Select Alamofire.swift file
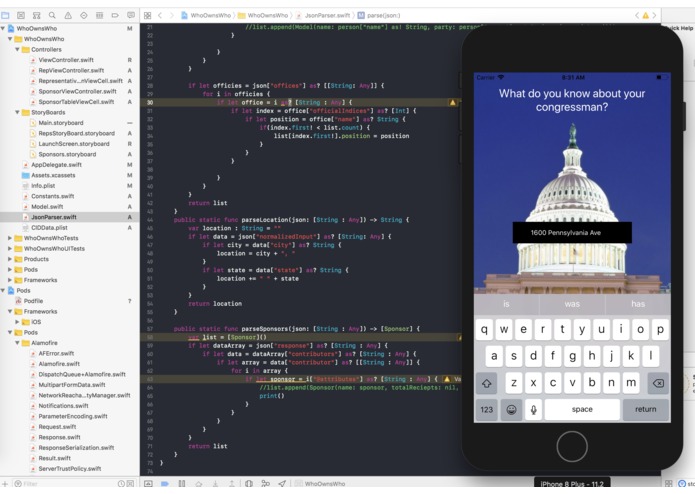695x494 pixels. [59, 364]
